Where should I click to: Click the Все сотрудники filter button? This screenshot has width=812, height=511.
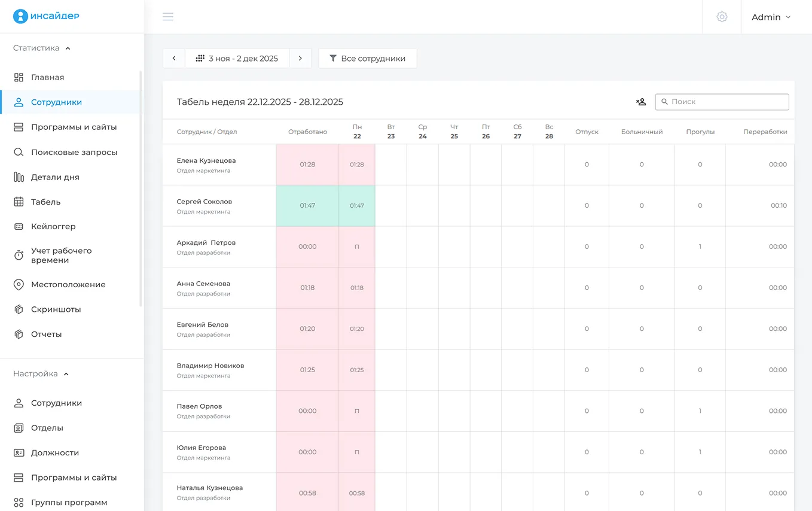[x=367, y=59]
